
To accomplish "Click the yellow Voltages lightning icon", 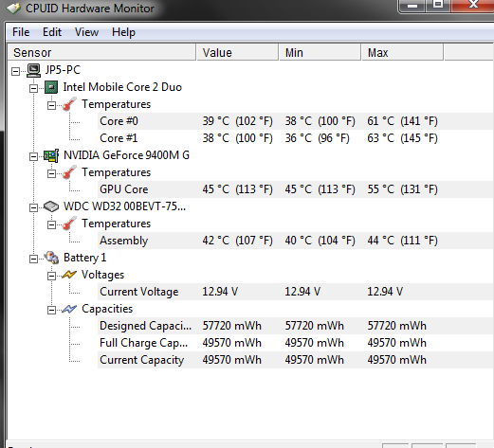I will click(x=69, y=275).
